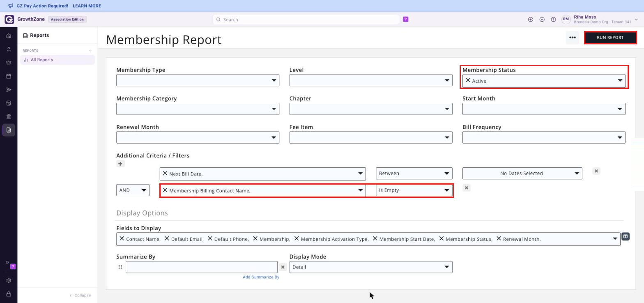Open the Between operator dropdown

[414, 173]
